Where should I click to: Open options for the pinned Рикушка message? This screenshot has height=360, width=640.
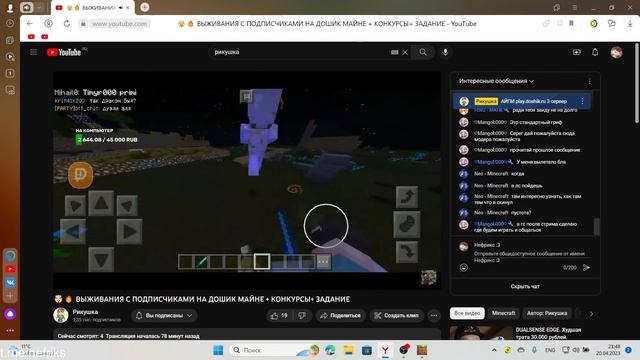(x=582, y=101)
